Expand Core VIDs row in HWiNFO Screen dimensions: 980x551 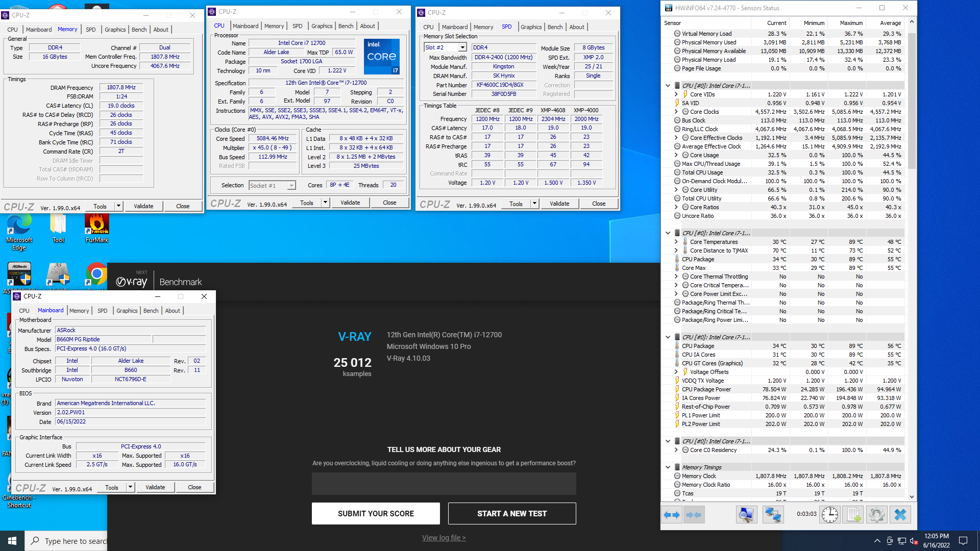pyautogui.click(x=676, y=94)
